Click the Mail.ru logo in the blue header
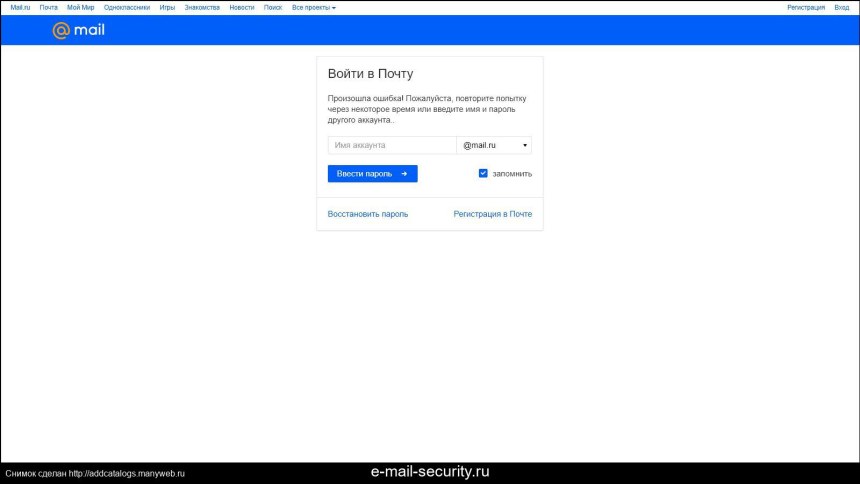Image resolution: width=860 pixels, height=484 pixels. pos(78,30)
